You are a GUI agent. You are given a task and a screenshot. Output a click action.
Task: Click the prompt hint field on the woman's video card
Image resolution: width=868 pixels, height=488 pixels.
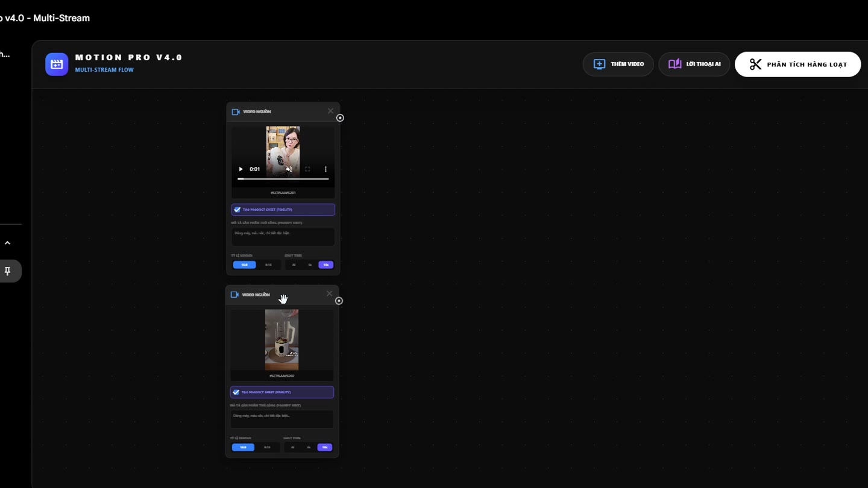coord(283,237)
